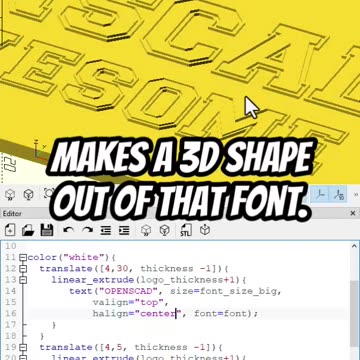Click size=font_size_big on line 14

coord(225,291)
